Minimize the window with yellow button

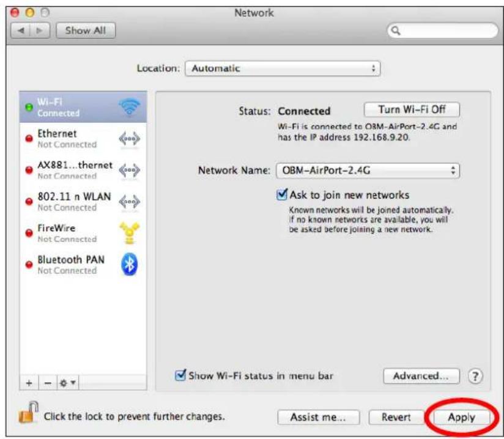point(30,13)
